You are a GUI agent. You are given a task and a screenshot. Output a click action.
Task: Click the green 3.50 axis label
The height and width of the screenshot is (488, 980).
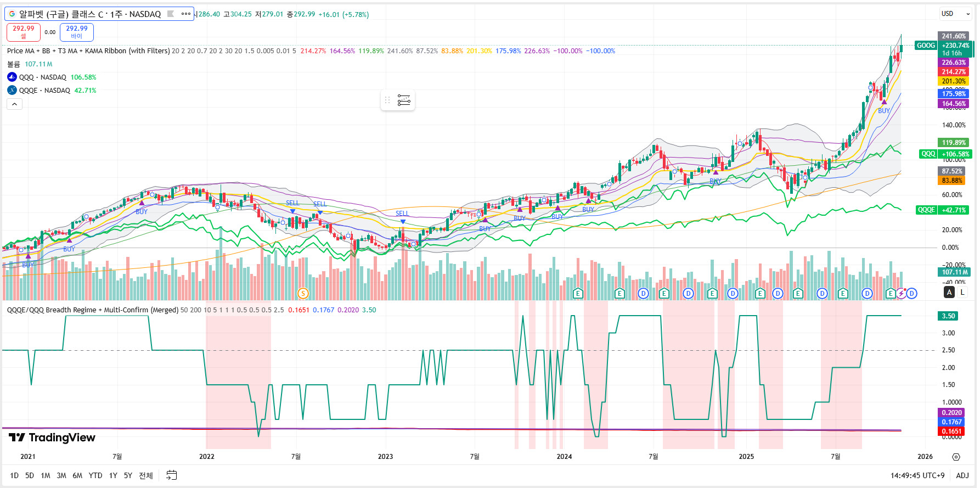pos(948,316)
